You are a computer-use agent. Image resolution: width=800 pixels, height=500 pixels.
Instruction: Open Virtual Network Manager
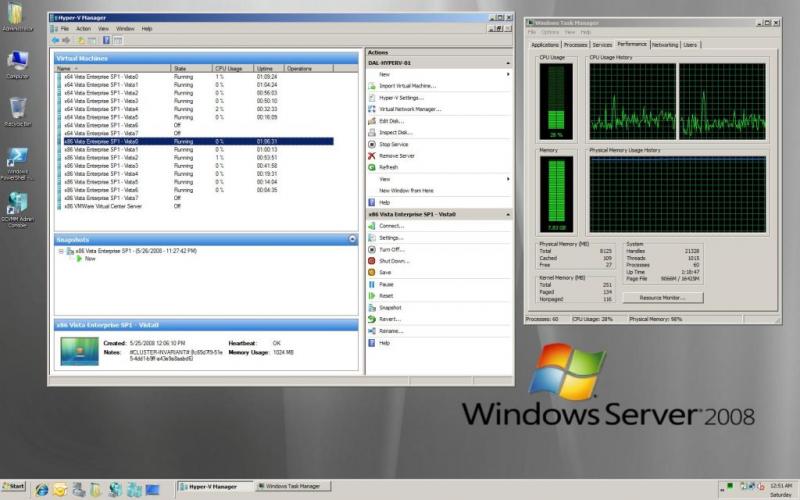click(410, 109)
